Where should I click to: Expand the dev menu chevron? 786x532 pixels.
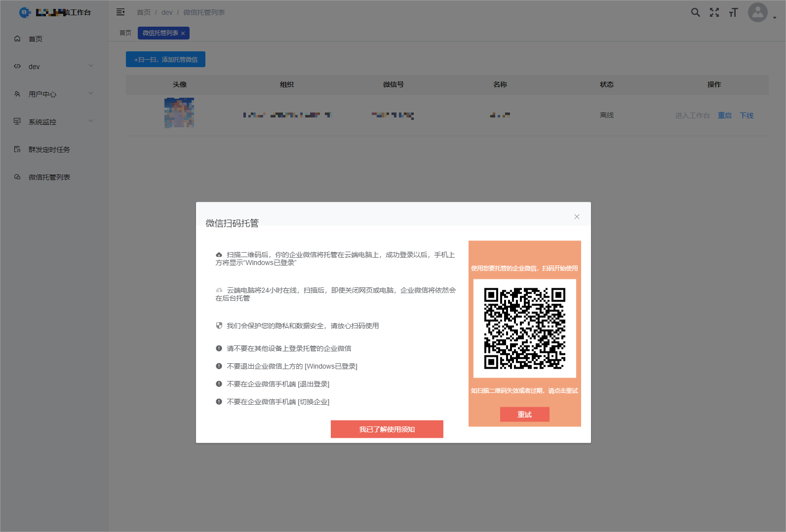[x=91, y=66]
